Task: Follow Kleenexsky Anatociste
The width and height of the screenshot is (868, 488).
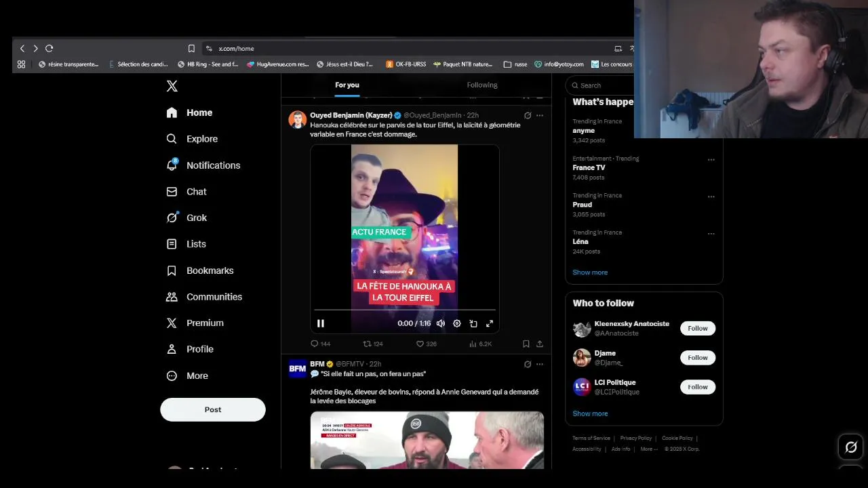Action: pyautogui.click(x=698, y=328)
